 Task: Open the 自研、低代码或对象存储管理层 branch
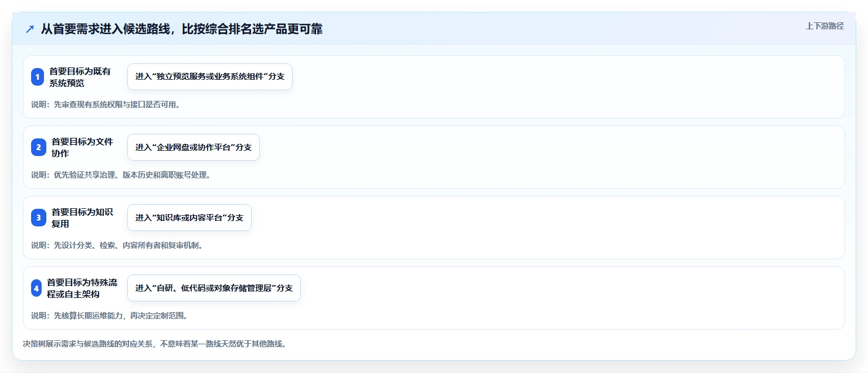click(x=214, y=288)
